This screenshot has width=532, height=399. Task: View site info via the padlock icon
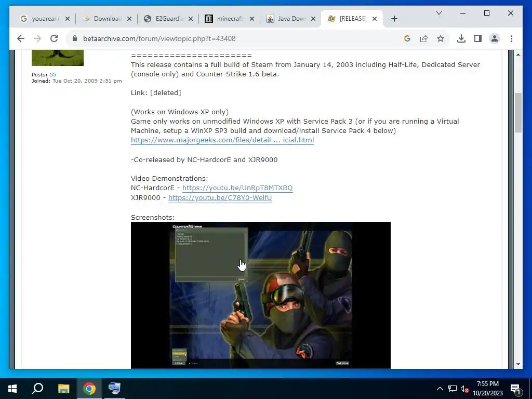(75, 38)
